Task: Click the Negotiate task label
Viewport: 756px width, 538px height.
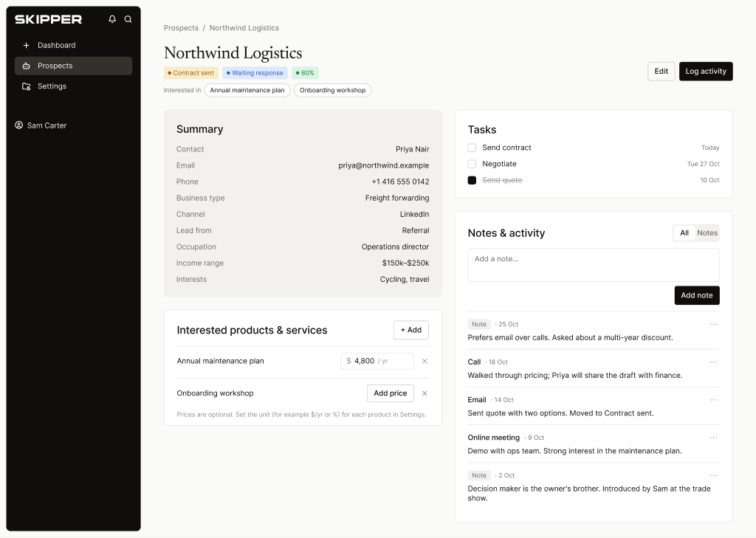Action: pyautogui.click(x=500, y=164)
